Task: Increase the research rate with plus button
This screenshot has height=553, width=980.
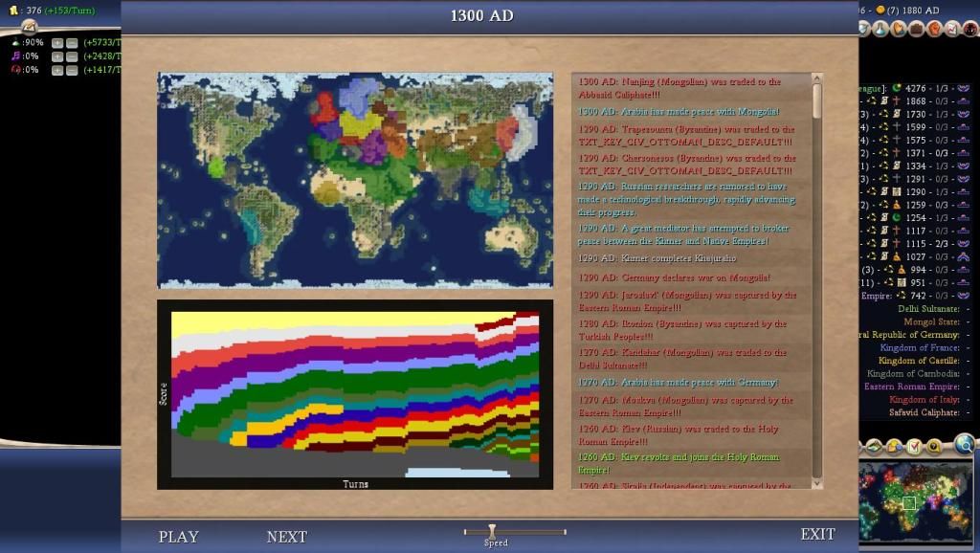Action: point(57,43)
